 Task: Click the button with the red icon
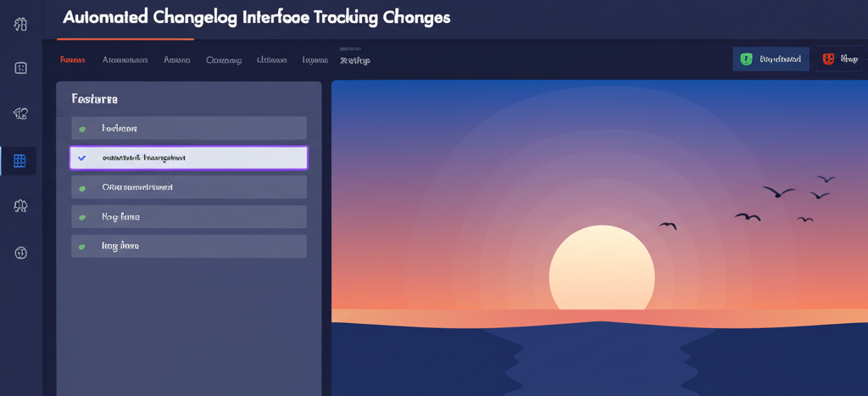click(839, 59)
